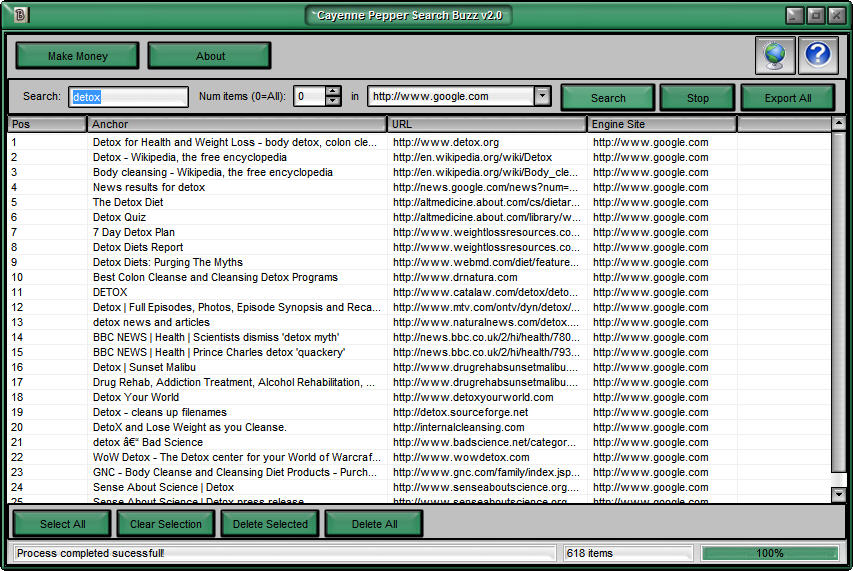The width and height of the screenshot is (853, 571).
Task: Select 'Detox Diets Report' row
Action: click(419, 247)
